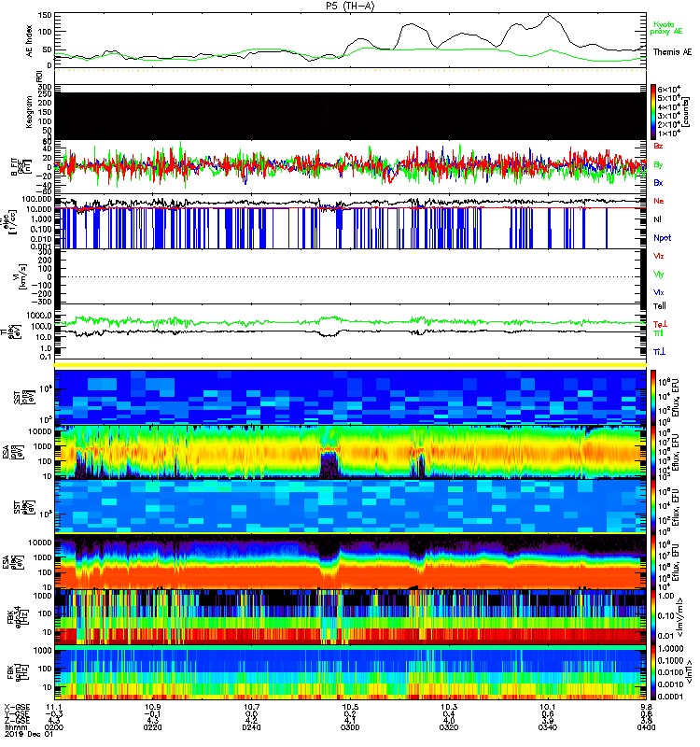
Task: Click the 'hhmm' row label
Action: click(14, 727)
